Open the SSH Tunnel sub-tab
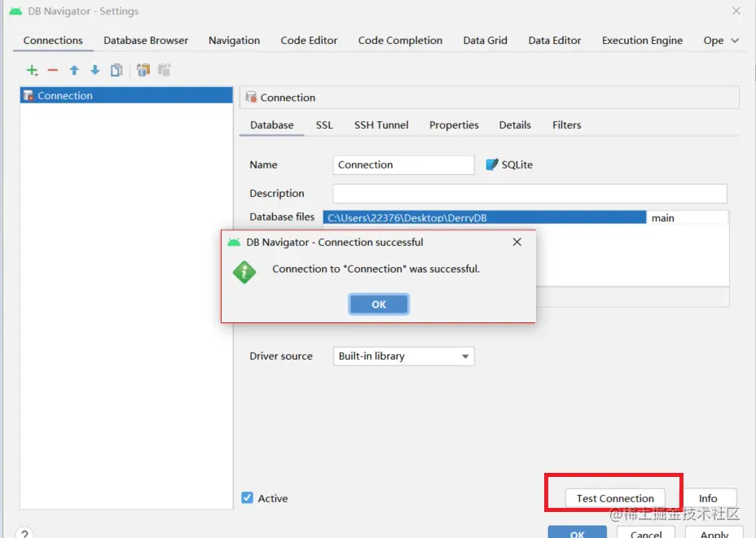Viewport: 756px width, 538px height. click(381, 125)
